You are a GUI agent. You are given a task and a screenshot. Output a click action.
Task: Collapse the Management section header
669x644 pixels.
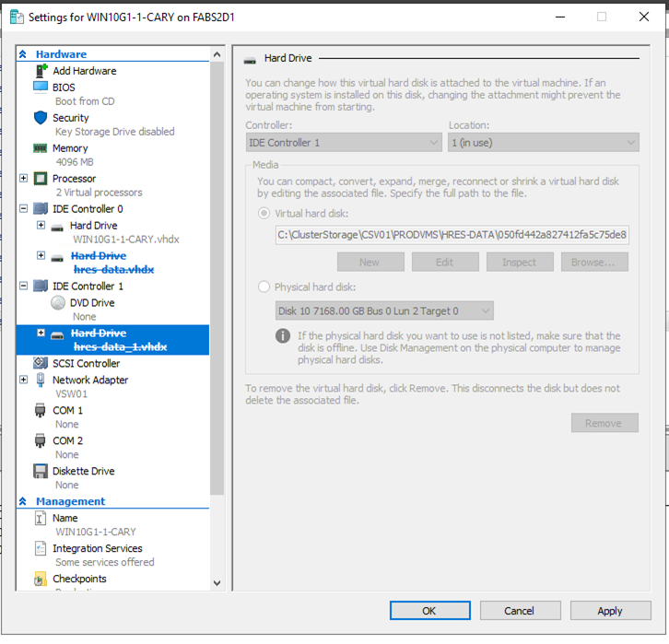tap(24, 501)
